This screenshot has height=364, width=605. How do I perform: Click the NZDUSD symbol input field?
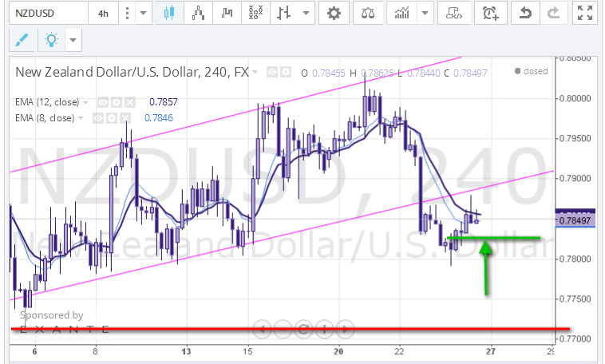point(49,13)
